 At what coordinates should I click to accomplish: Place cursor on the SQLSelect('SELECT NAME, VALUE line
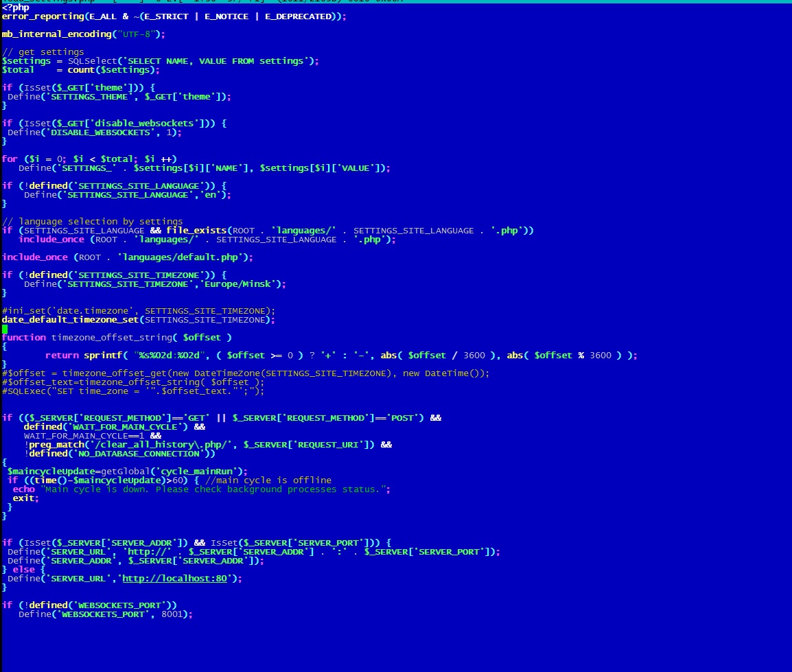(x=161, y=61)
